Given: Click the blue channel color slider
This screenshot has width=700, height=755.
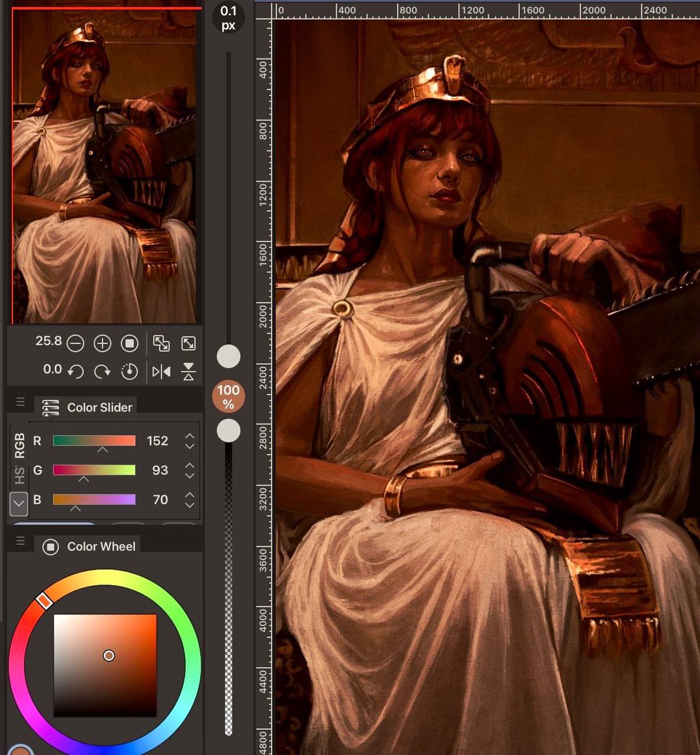Looking at the screenshot, I should pos(94,500).
